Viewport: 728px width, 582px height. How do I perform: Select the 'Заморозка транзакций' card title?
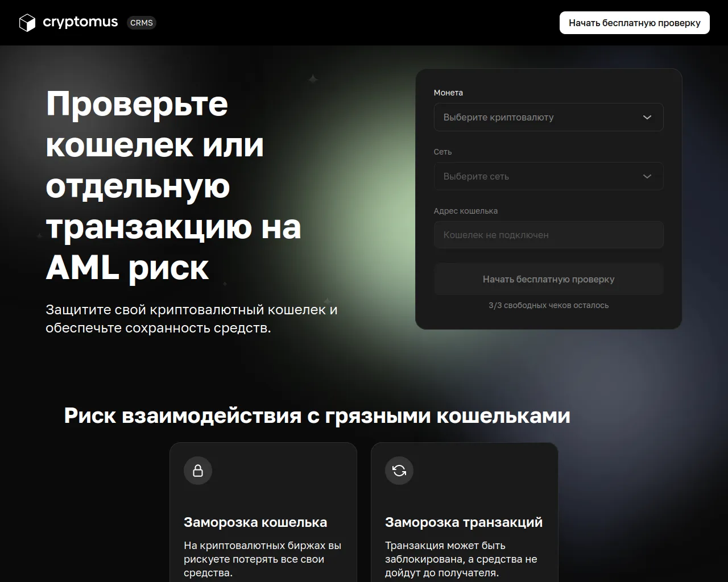point(464,522)
